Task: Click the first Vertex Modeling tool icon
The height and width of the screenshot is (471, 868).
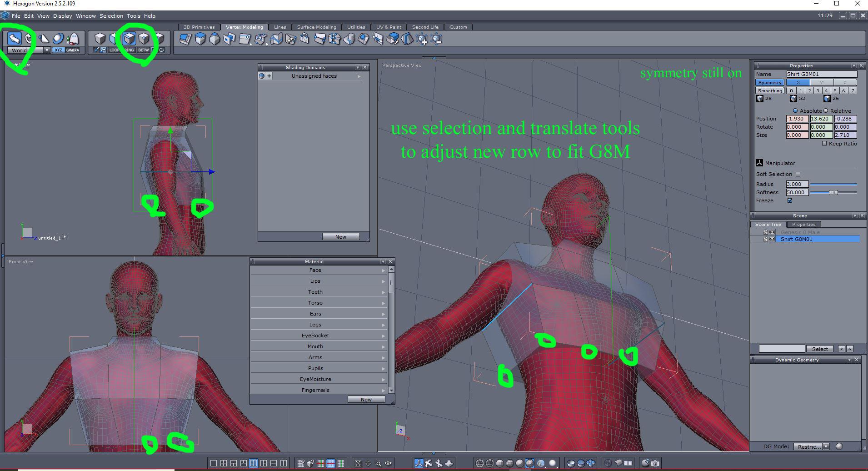Action: tap(185, 39)
